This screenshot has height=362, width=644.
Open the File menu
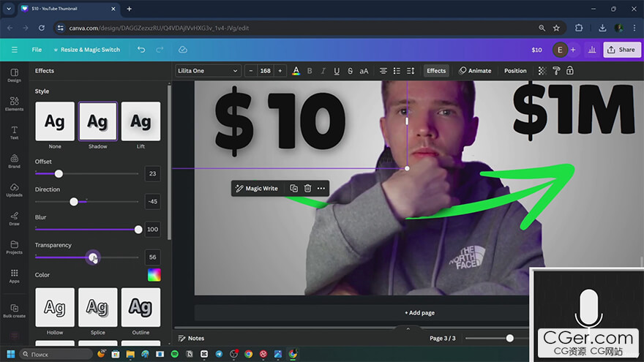coord(37,50)
